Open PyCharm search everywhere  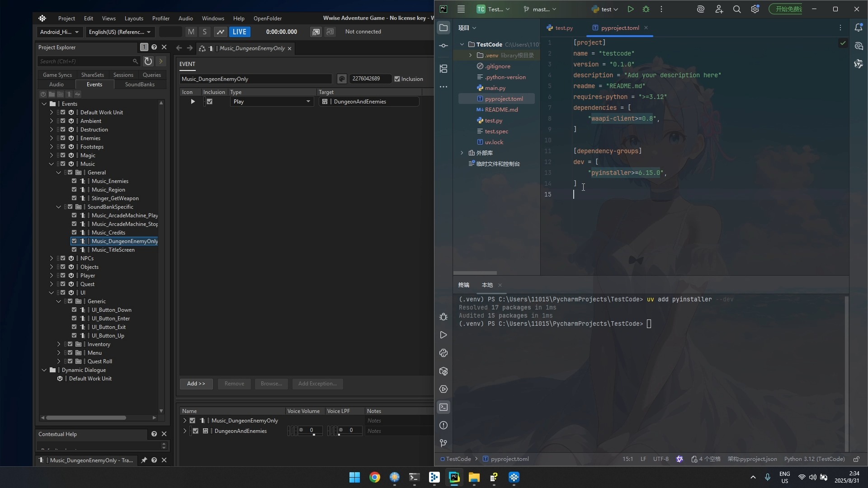[737, 9]
